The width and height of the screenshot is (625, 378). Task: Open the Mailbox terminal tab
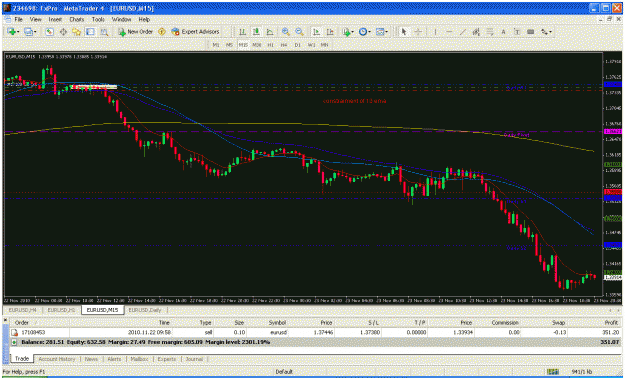[x=140, y=359]
